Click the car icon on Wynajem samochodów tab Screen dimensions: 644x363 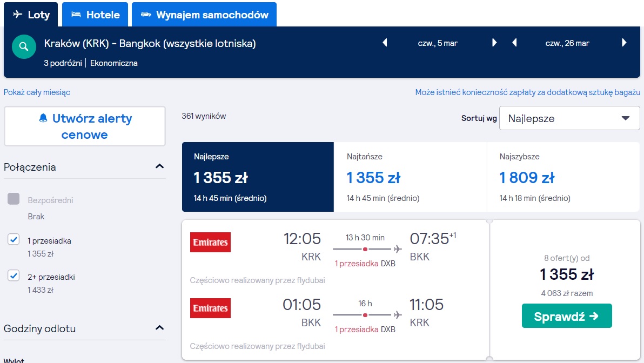tap(146, 15)
